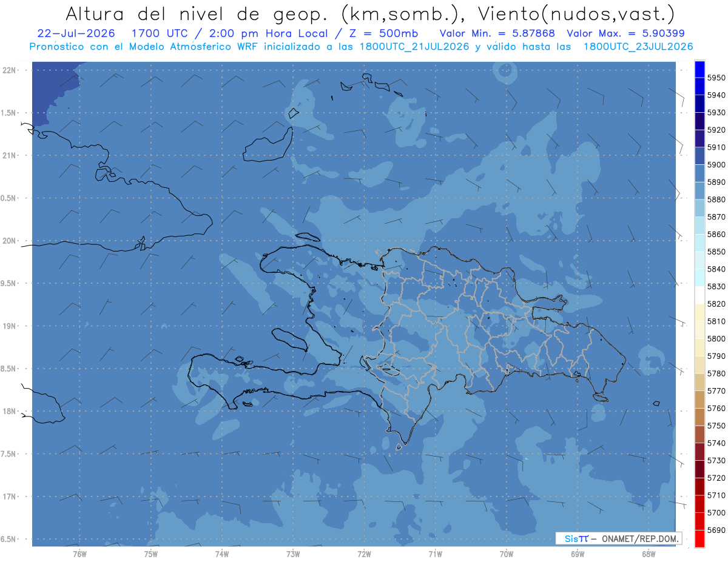Screen dimensions: 728x562
Task: Click the '22N' latitude label
Action: tap(9, 70)
